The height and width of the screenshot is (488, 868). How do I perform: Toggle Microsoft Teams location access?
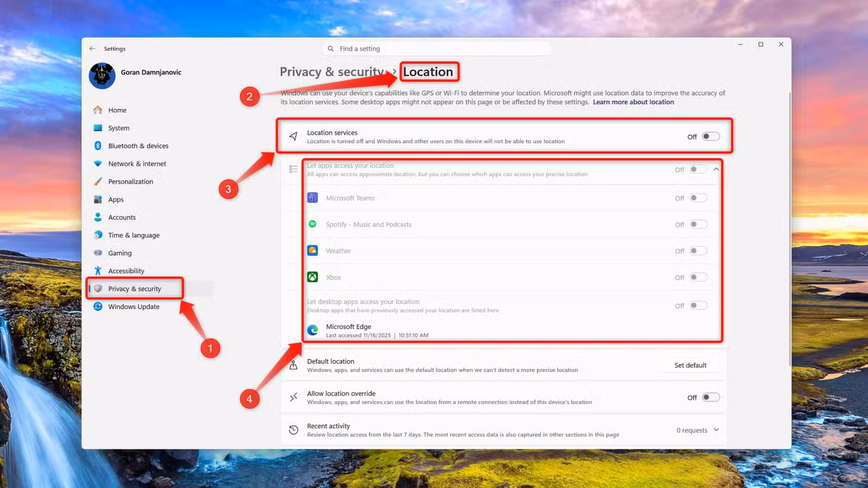coord(699,198)
